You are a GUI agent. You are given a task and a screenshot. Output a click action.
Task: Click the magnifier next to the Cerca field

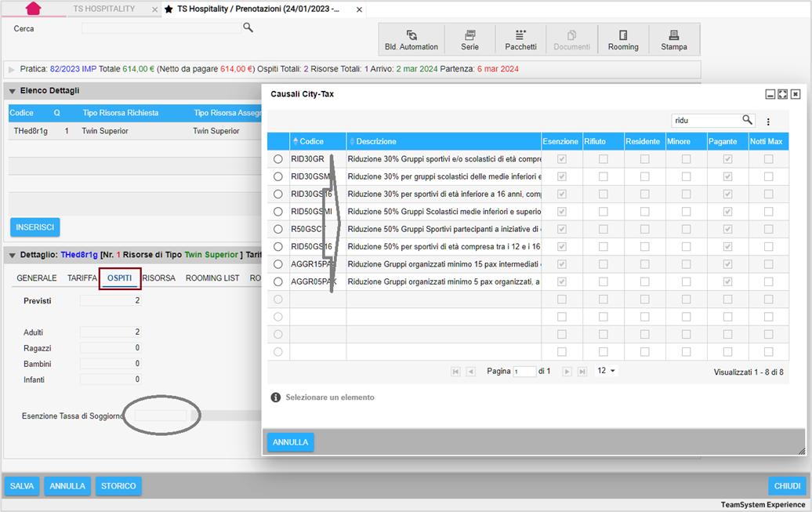248,27
